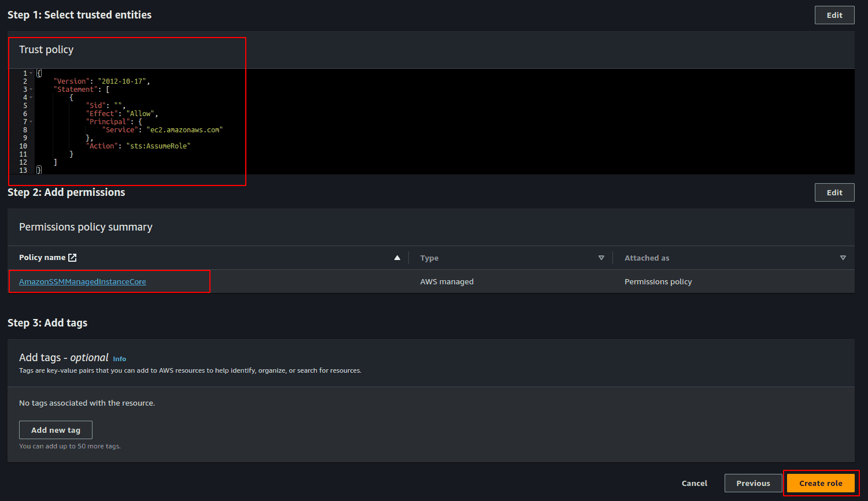This screenshot has height=501, width=868.
Task: Cancel the role creation
Action: 694,483
